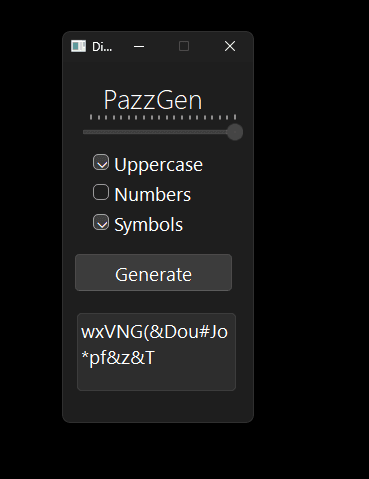Click the password length slider handle

pos(235,132)
